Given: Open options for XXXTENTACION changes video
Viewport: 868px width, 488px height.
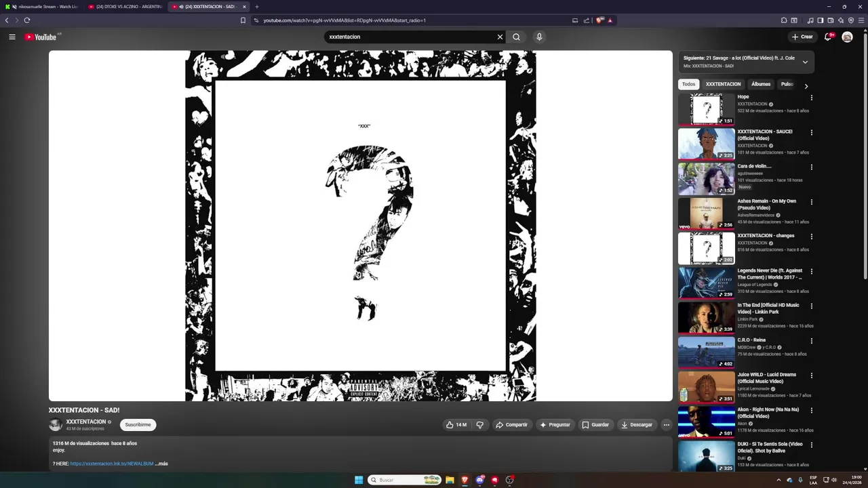Looking at the screenshot, I should pyautogui.click(x=812, y=237).
